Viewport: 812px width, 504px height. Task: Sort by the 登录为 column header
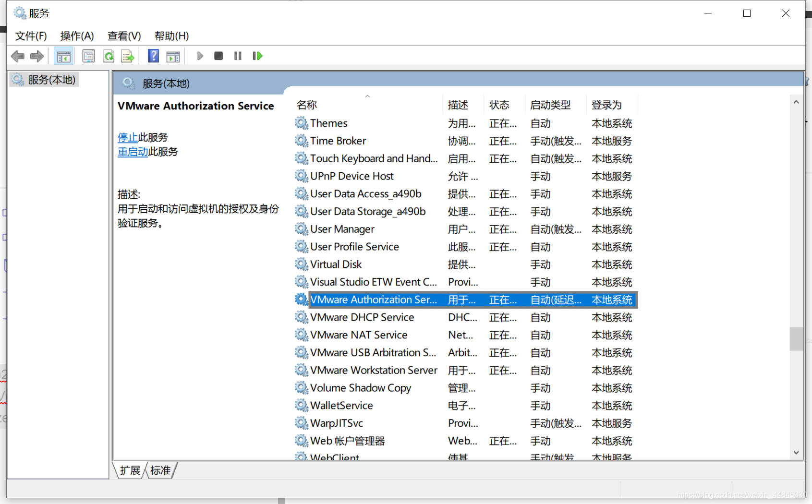pyautogui.click(x=612, y=105)
